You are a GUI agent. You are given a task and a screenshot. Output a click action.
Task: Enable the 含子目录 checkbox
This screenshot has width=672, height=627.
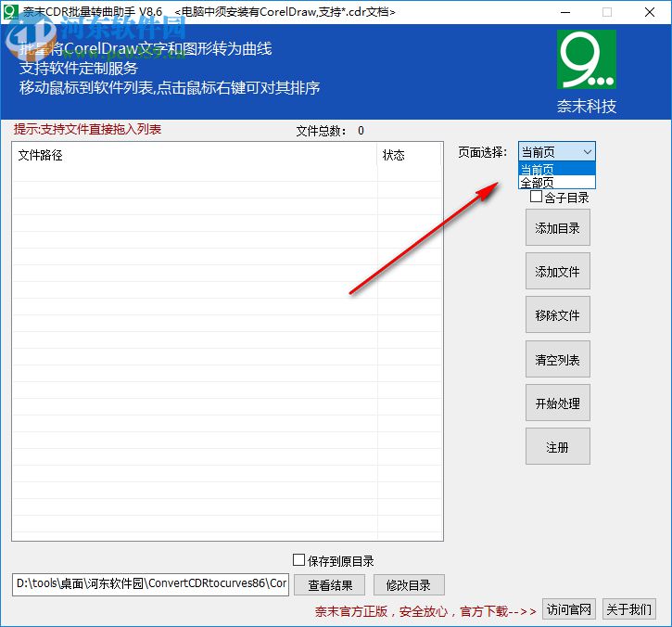[x=536, y=197]
